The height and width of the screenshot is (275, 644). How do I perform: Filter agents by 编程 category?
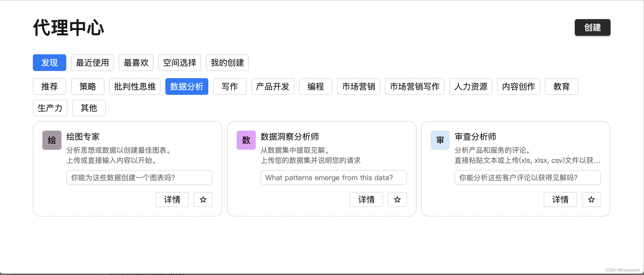pyautogui.click(x=315, y=86)
